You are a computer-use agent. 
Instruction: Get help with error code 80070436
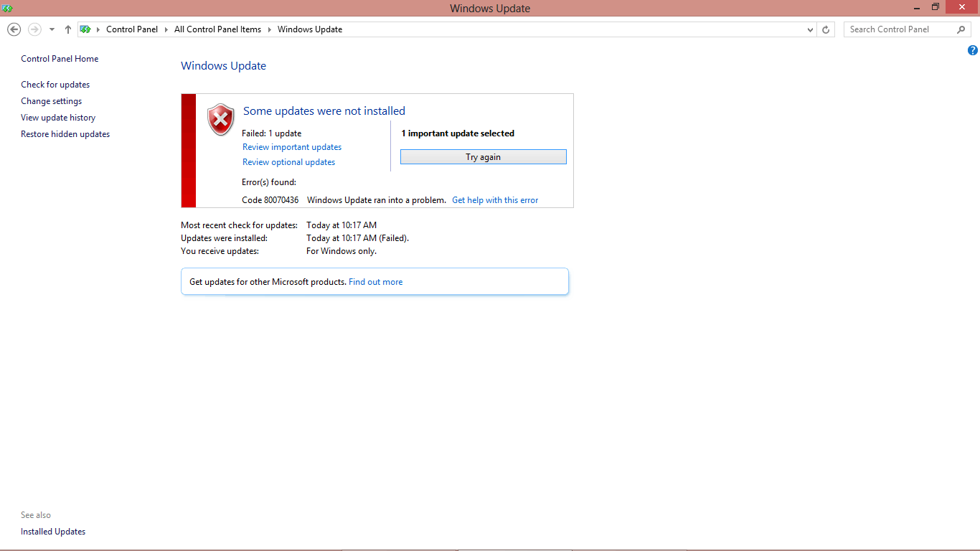pyautogui.click(x=495, y=199)
